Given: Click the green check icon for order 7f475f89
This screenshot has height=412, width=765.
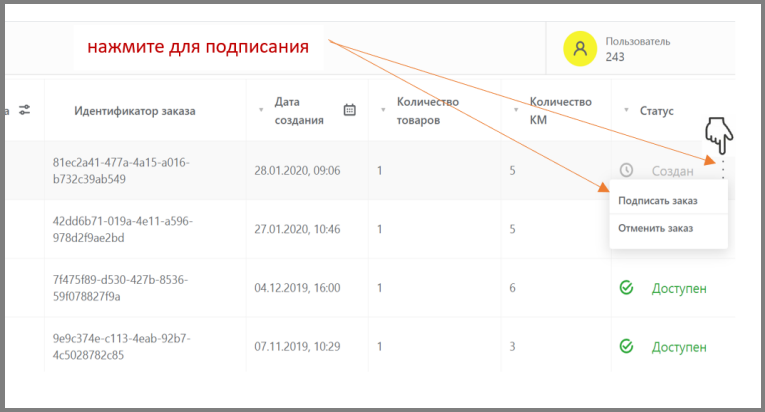Looking at the screenshot, I should 626,288.
